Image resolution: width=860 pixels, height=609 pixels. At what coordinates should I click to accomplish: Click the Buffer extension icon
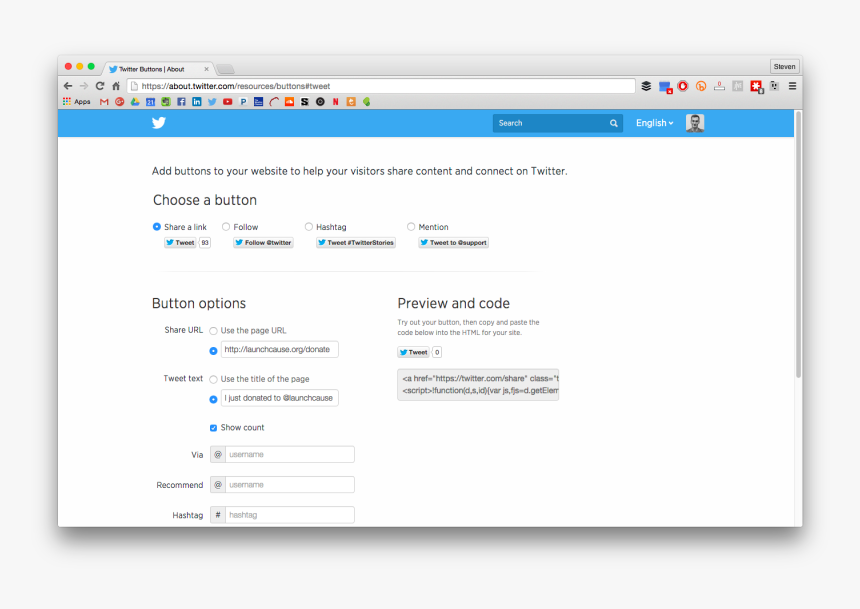point(646,86)
